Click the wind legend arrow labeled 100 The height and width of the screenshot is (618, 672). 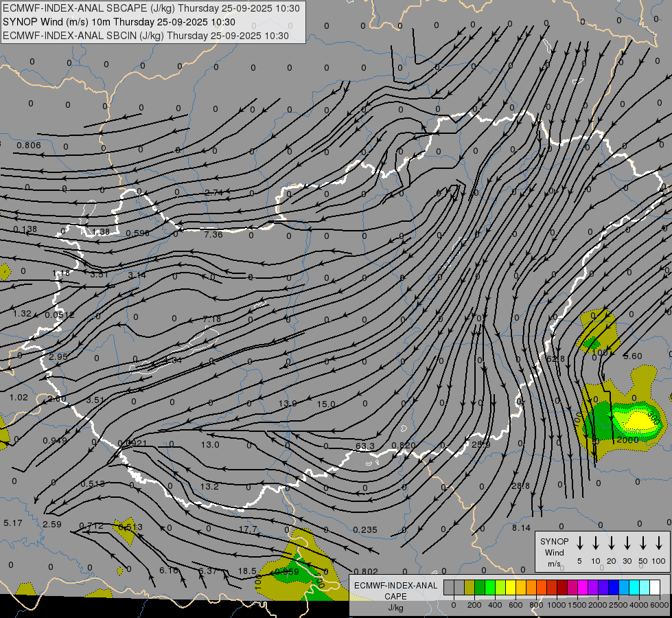coord(659,543)
